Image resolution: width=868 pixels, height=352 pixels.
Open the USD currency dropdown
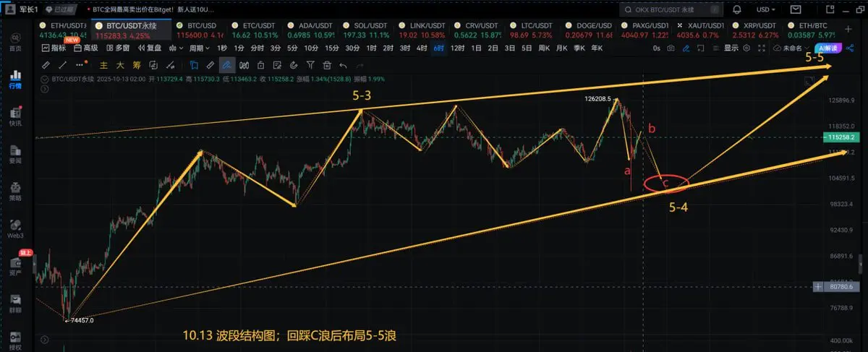coord(766,9)
